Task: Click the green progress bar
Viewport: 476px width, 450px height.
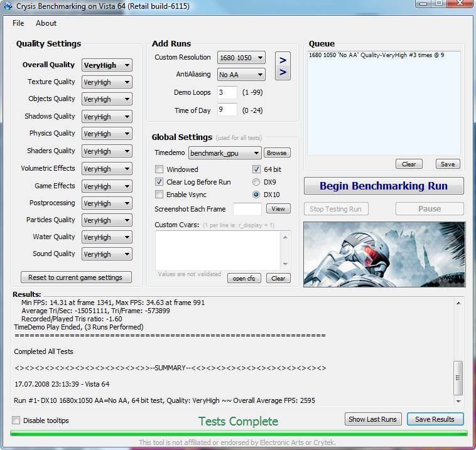Action: 239,432
